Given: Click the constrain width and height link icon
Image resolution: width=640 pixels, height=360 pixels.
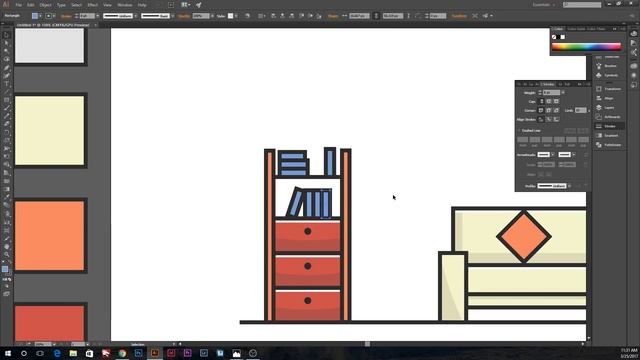Looking at the screenshot, I should (376, 16).
